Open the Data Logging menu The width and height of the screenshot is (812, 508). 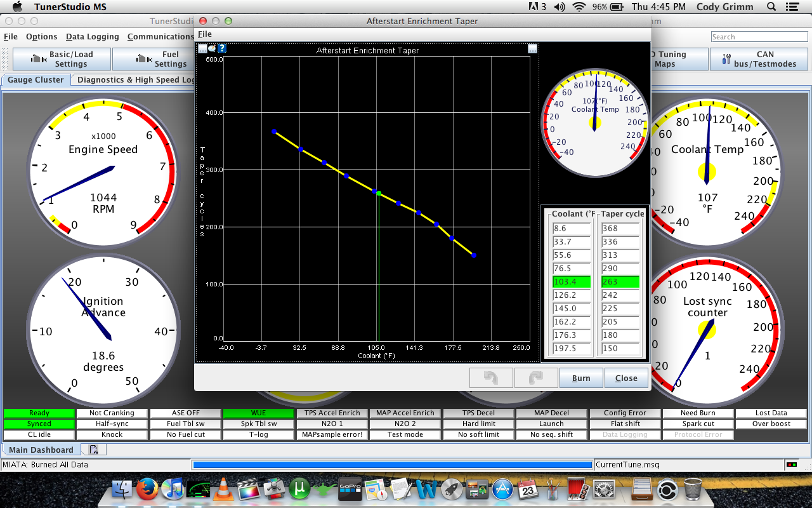pyautogui.click(x=93, y=37)
